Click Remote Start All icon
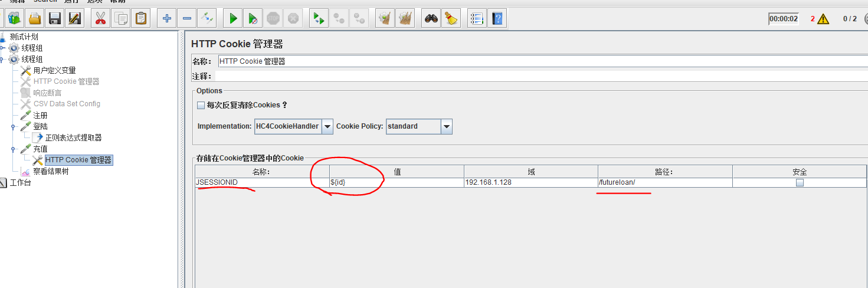Screen dimensions: 868x288 (x=319, y=18)
